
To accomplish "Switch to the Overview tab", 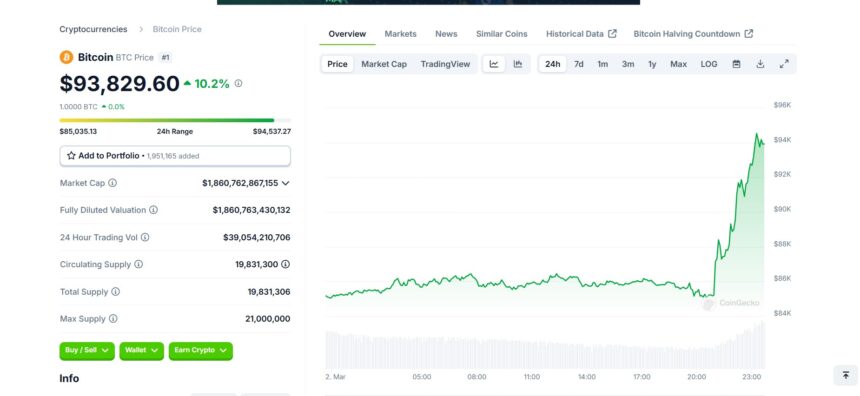I will [347, 34].
